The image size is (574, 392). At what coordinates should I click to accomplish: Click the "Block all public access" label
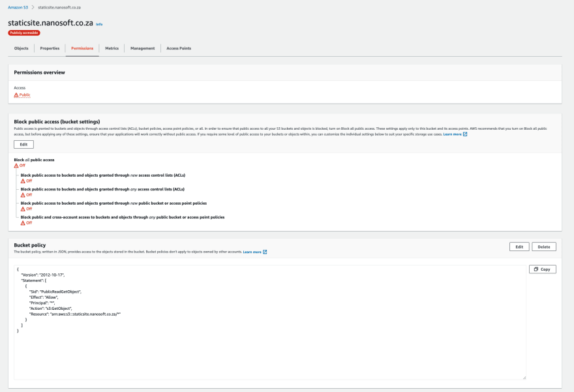[34, 160]
